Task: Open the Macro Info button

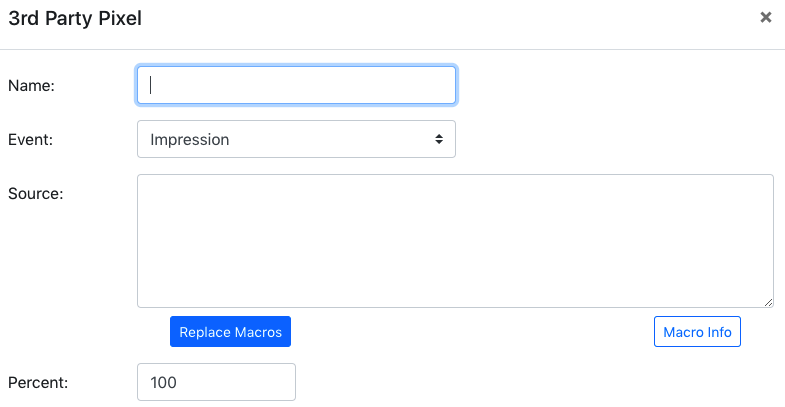Action: tap(697, 331)
